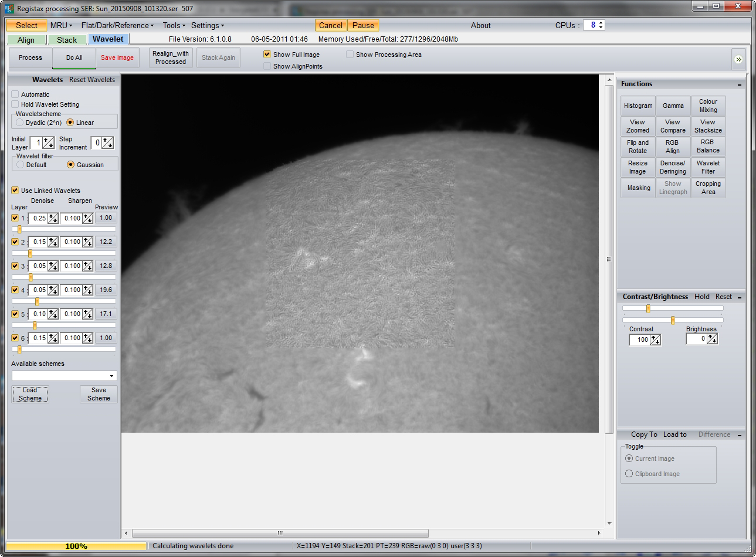Select the Dyadic (2^n) wavelet scheme
The image size is (756, 557).
20,123
